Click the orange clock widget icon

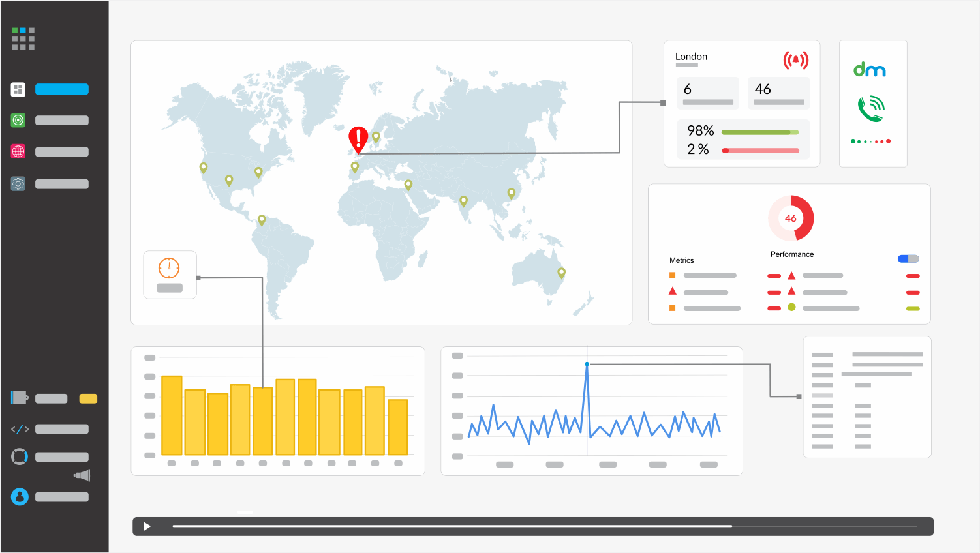coord(169,268)
